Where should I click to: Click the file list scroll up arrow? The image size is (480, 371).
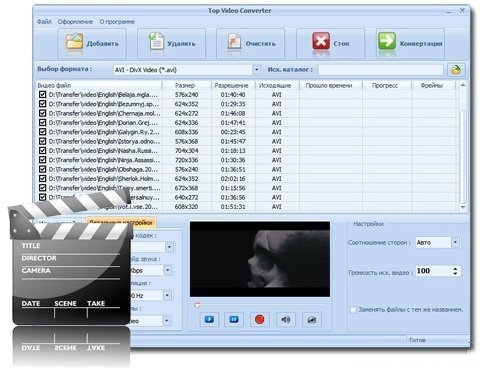click(463, 86)
